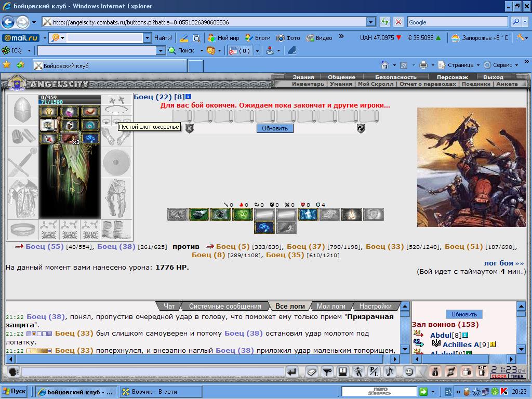Open the лог боя link
The width and height of the screenshot is (532, 399).
[x=503, y=263]
